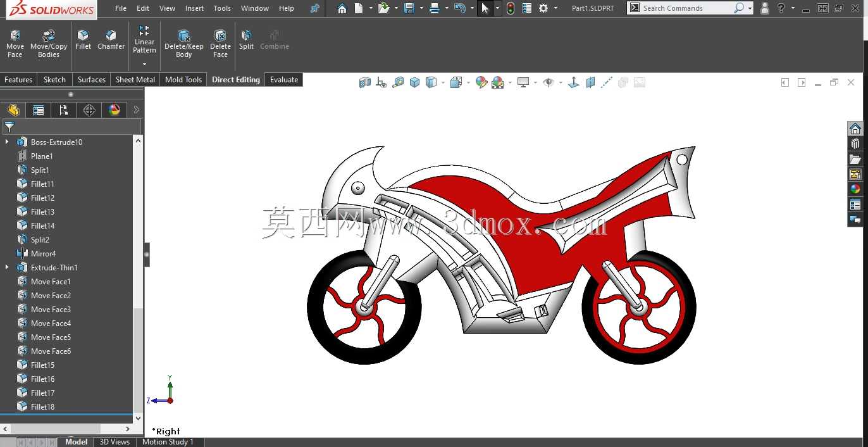Open the FeatureManager Design Tree tab
Image resolution: width=868 pixels, height=447 pixels.
click(13, 110)
